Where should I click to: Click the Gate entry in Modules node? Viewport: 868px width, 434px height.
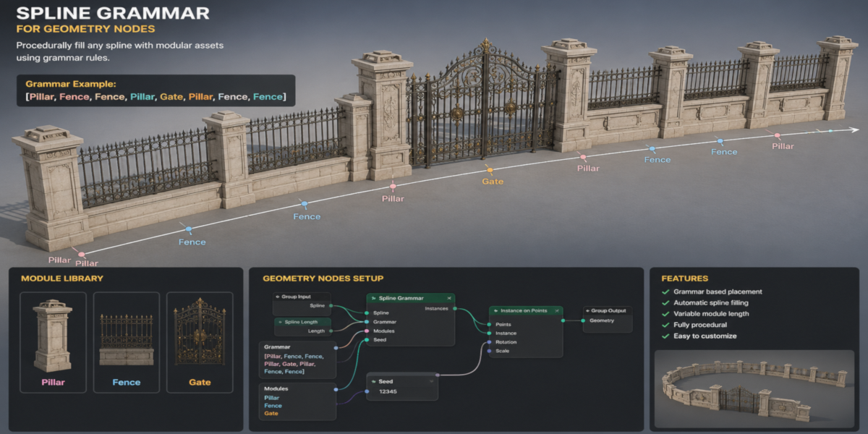pyautogui.click(x=271, y=413)
